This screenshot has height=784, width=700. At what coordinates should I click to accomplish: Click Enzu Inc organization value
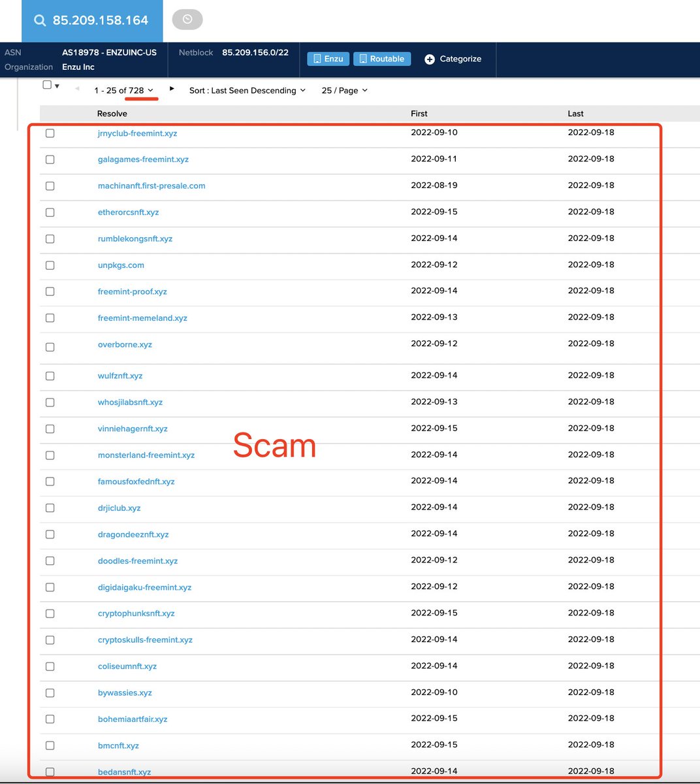click(78, 67)
